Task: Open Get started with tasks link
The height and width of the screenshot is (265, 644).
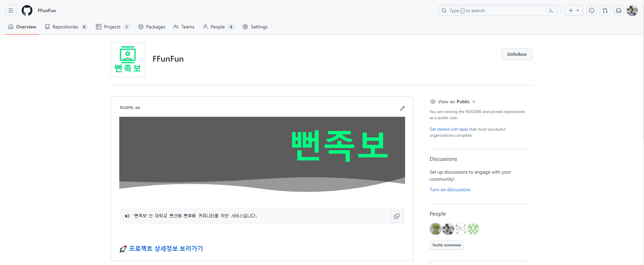Action: click(x=449, y=129)
